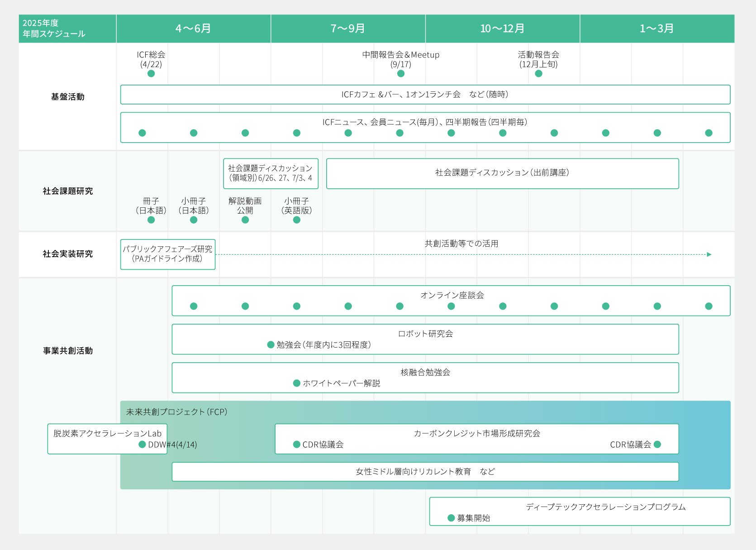Click the 2025年度 年間スケジュール title cell

point(67,29)
